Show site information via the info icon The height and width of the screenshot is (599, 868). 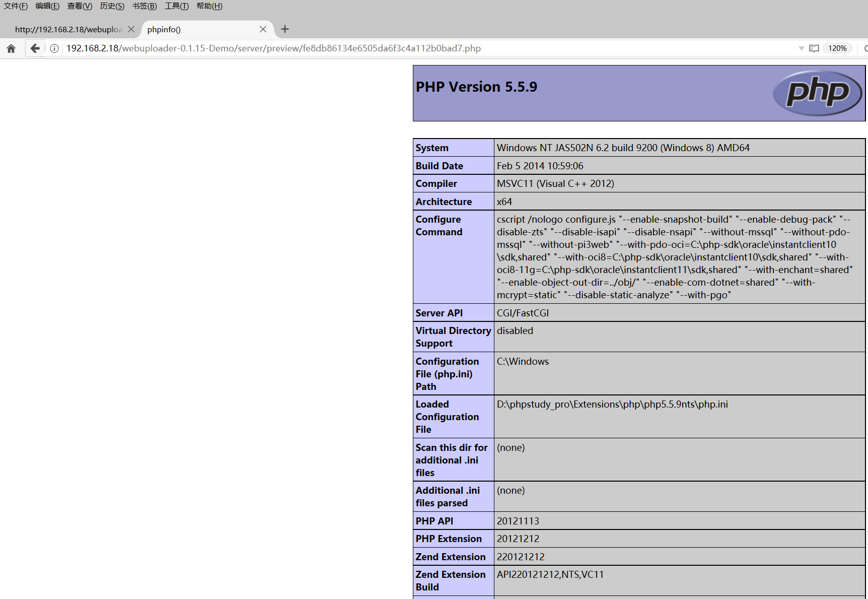(54, 48)
